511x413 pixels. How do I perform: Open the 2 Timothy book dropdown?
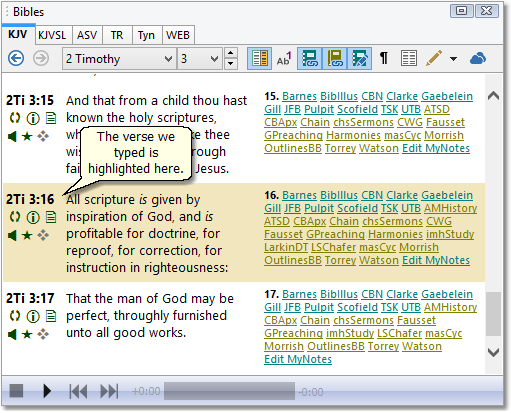119,59
